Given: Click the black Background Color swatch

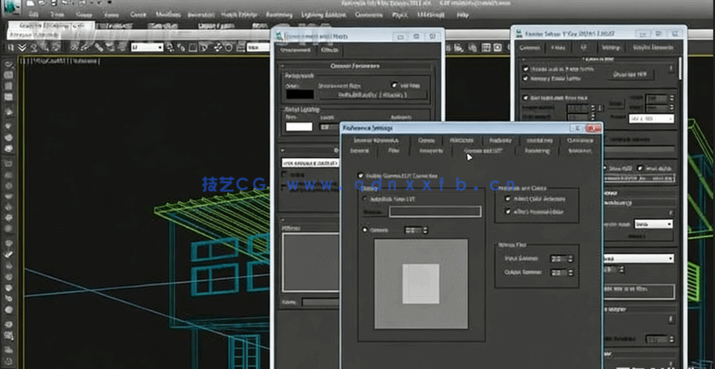Looking at the screenshot, I should tap(300, 94).
